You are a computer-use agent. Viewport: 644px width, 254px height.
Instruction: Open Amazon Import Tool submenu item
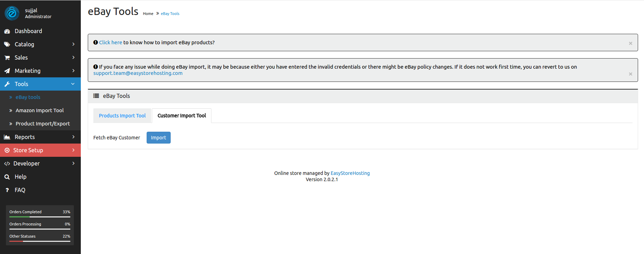(40, 110)
